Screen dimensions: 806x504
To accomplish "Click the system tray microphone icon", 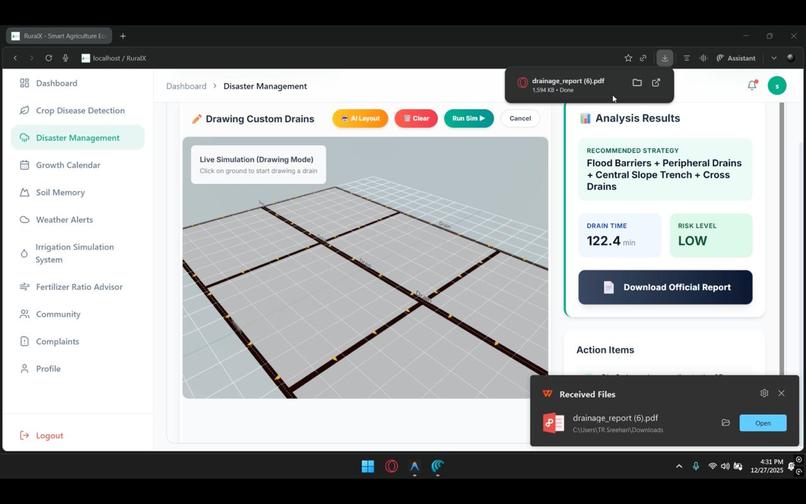I will click(x=695, y=466).
